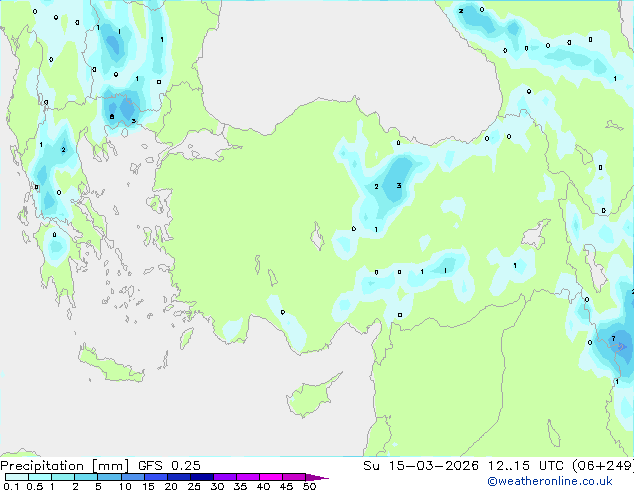Select the 2–5 mm legend color box
The image size is (634, 490).
click(86, 477)
